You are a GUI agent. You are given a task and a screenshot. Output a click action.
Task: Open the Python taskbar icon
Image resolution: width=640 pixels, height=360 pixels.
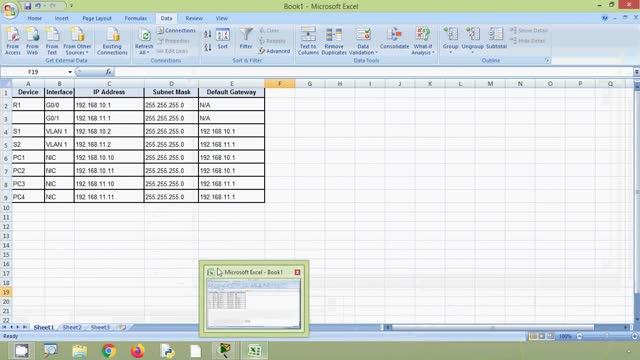(167, 351)
